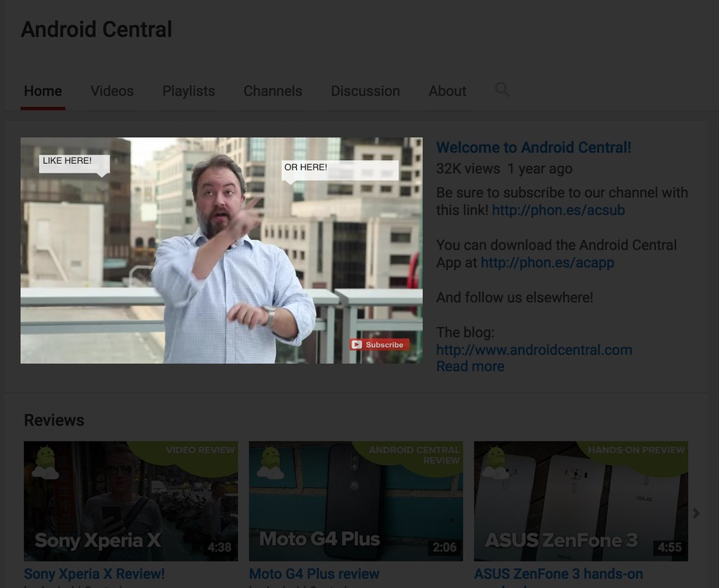Open the phon.es/acapp download link
The image size is (719, 588).
click(x=547, y=263)
